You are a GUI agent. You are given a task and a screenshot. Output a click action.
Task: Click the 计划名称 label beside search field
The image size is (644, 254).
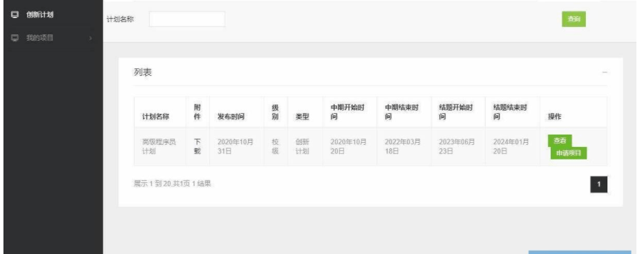click(x=120, y=19)
